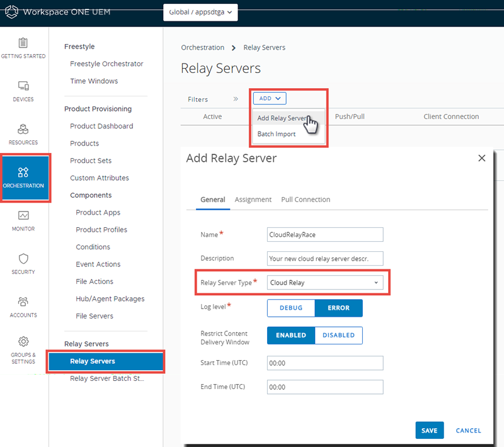
Task: Click the Client Connection column header
Action: click(x=451, y=116)
